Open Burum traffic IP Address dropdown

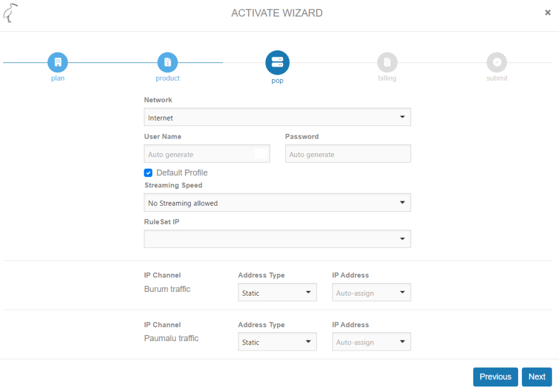[371, 293]
